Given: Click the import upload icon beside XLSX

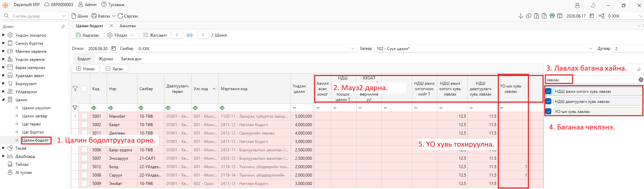Looking at the screenshot, I should (x=560, y=16).
